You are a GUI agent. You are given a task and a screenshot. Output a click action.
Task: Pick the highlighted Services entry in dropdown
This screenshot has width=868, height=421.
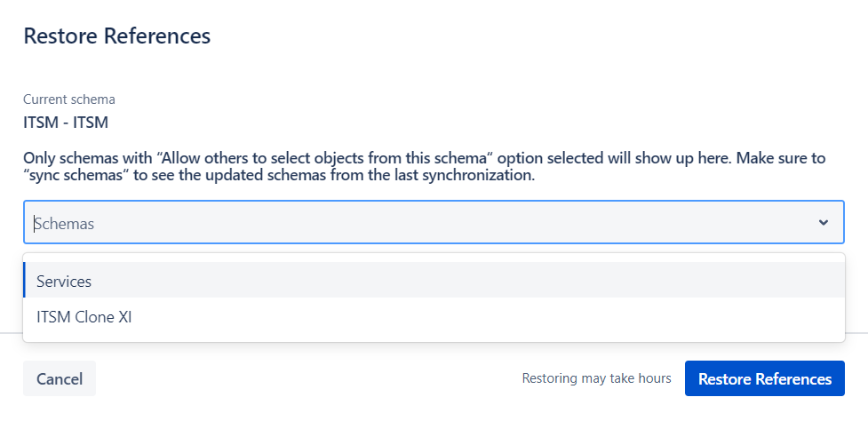click(x=434, y=281)
